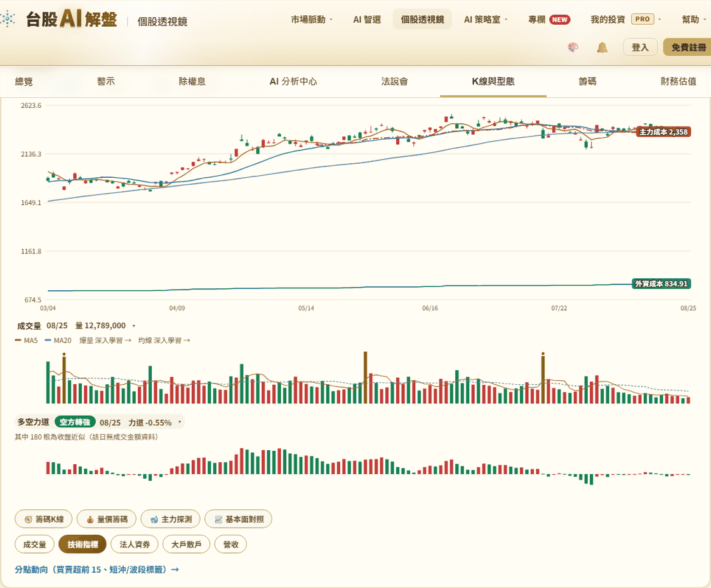
Task: Click the 主力成本 2,358 price label
Action: [663, 132]
